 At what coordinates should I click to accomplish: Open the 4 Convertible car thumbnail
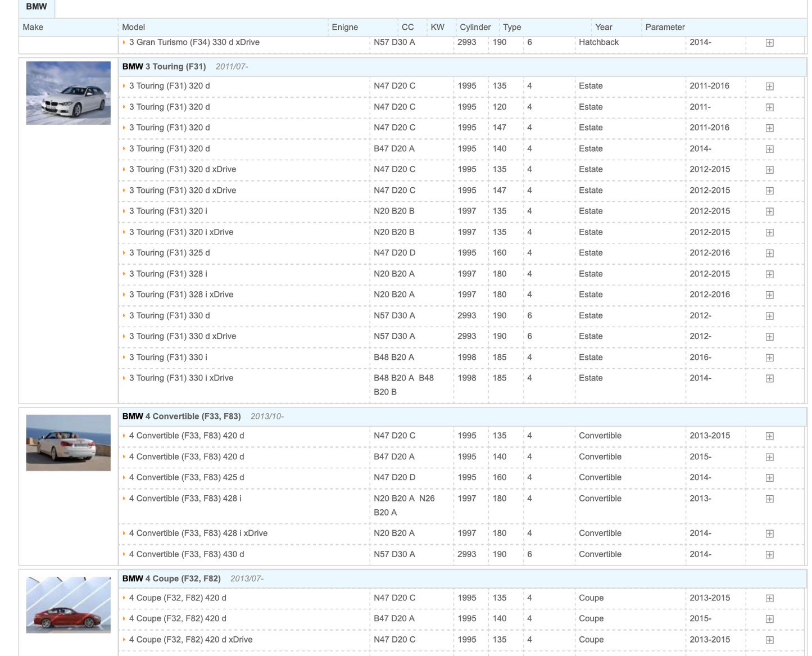click(x=68, y=443)
